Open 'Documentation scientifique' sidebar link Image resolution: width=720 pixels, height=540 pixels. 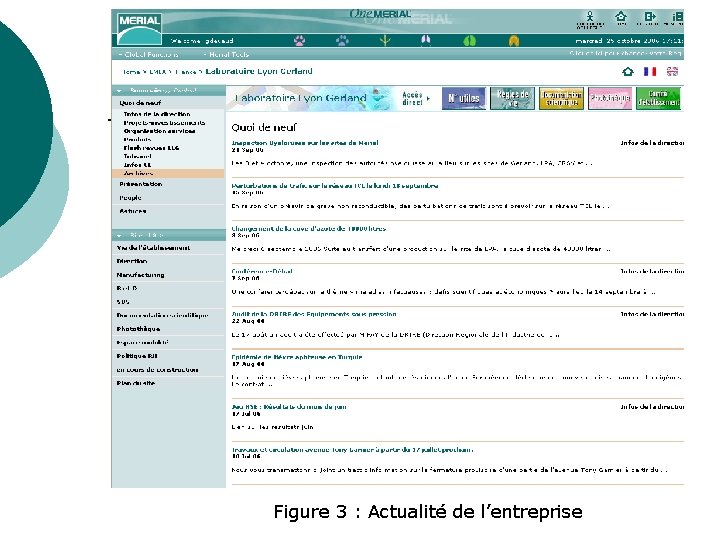162,315
